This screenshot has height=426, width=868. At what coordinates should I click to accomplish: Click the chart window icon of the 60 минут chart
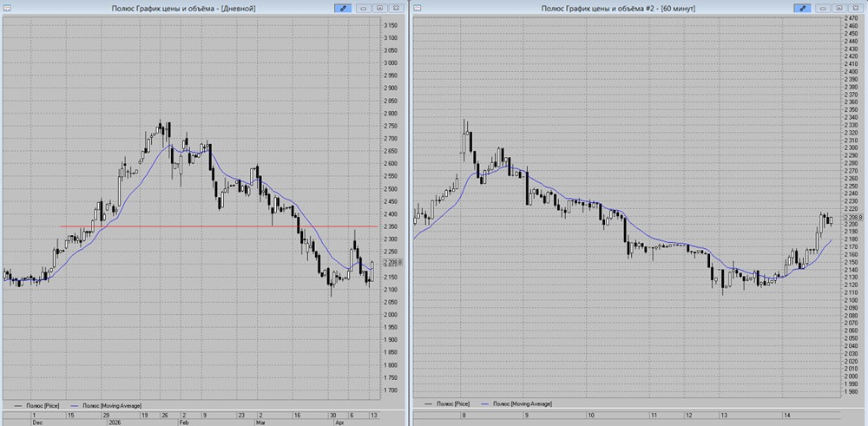coord(418,9)
